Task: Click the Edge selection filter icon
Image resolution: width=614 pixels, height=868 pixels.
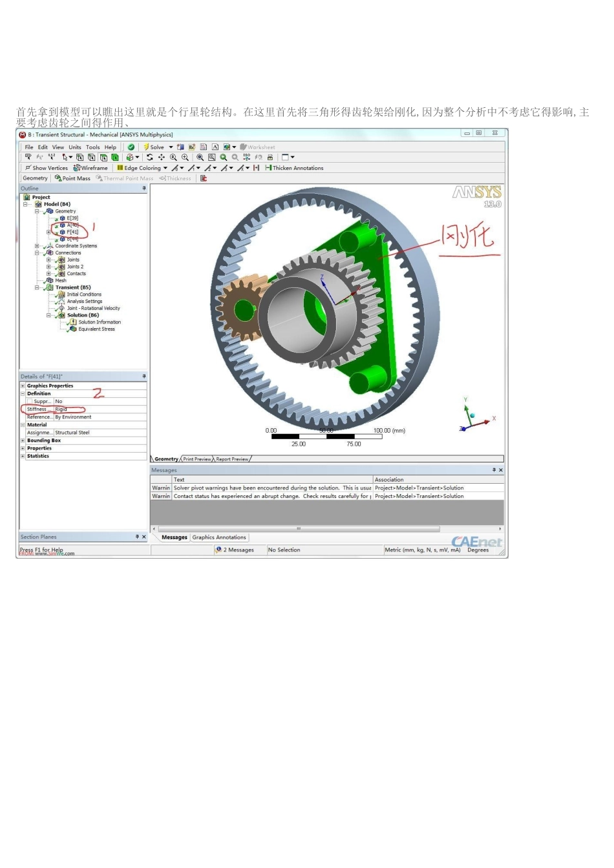Action: tap(91, 157)
